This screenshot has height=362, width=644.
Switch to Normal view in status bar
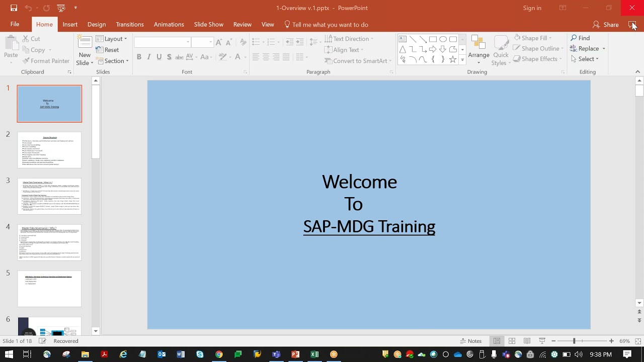pyautogui.click(x=497, y=341)
